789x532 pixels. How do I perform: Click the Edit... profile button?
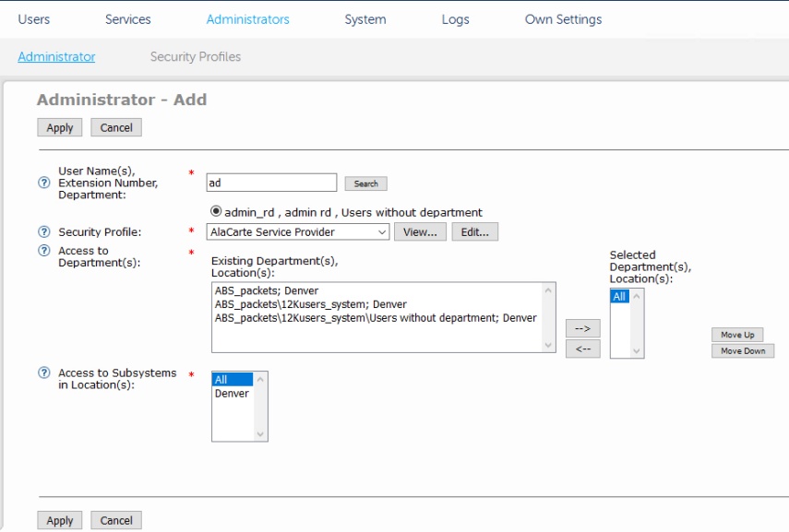coord(474,232)
